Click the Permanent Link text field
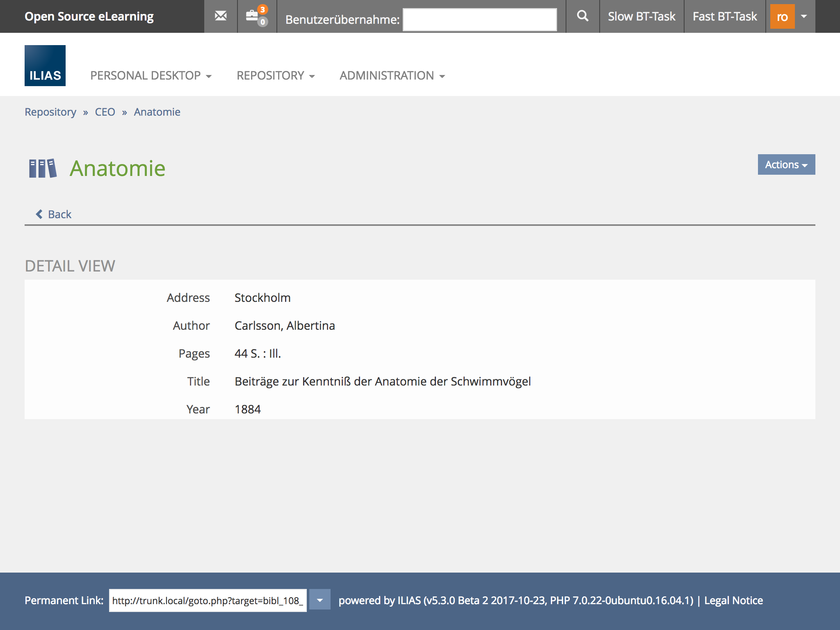 click(208, 600)
